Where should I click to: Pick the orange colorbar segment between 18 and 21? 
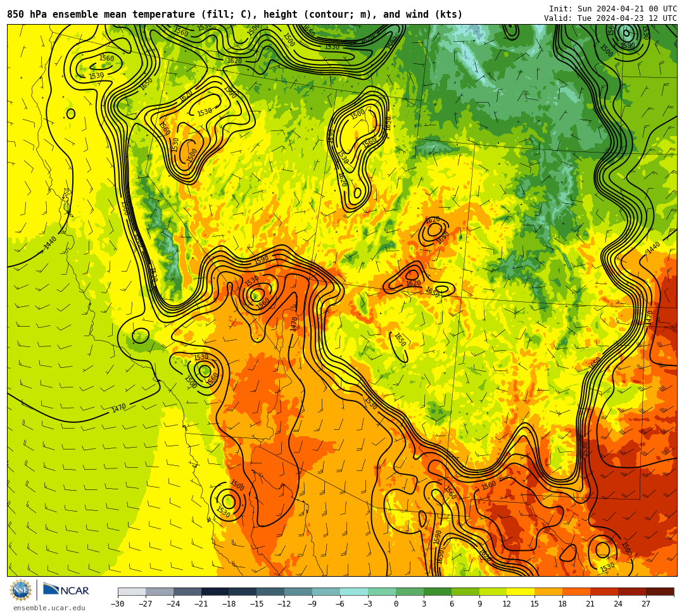pyautogui.click(x=577, y=591)
